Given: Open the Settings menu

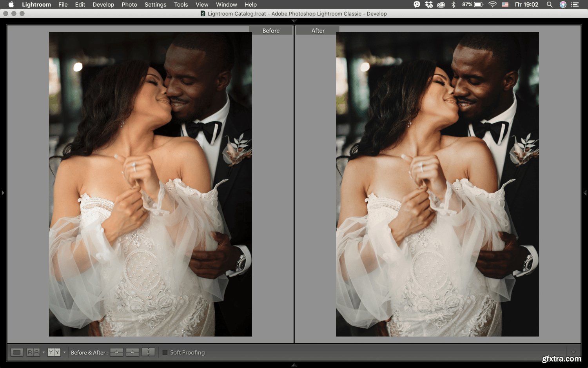Looking at the screenshot, I should pos(155,5).
